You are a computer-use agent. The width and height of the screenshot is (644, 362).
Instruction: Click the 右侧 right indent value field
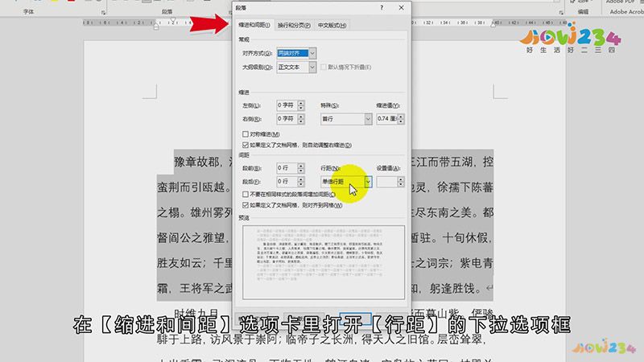click(287, 119)
